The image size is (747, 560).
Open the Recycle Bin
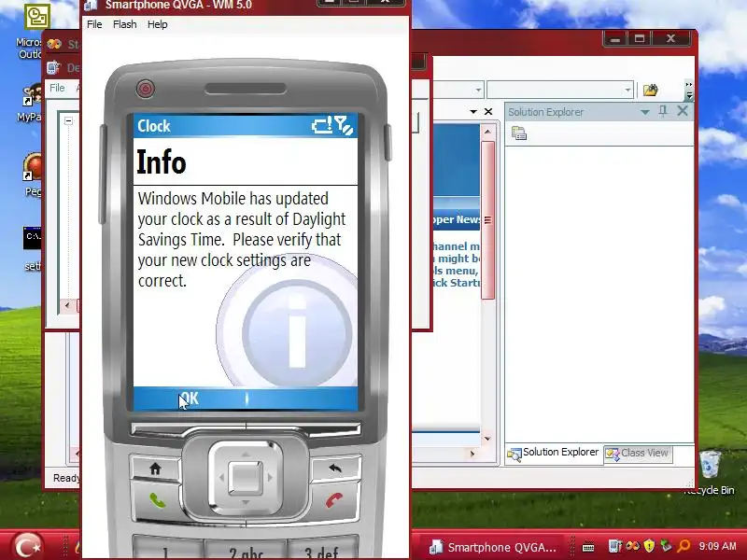[710, 472]
